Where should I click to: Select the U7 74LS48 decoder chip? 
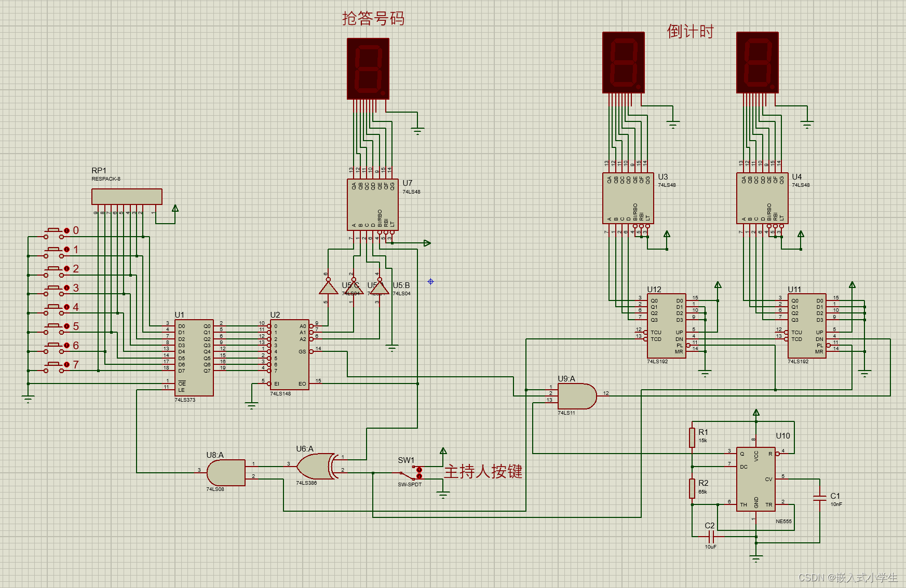373,204
